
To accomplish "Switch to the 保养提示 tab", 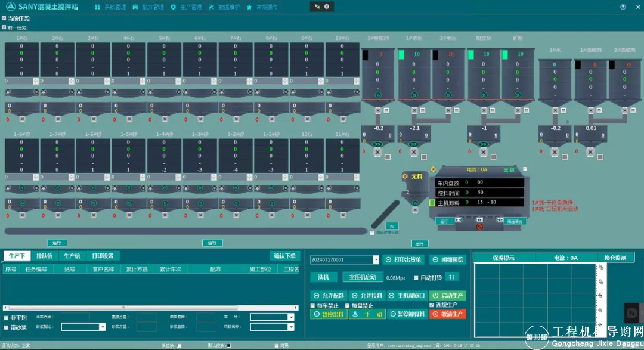I will coord(503,258).
